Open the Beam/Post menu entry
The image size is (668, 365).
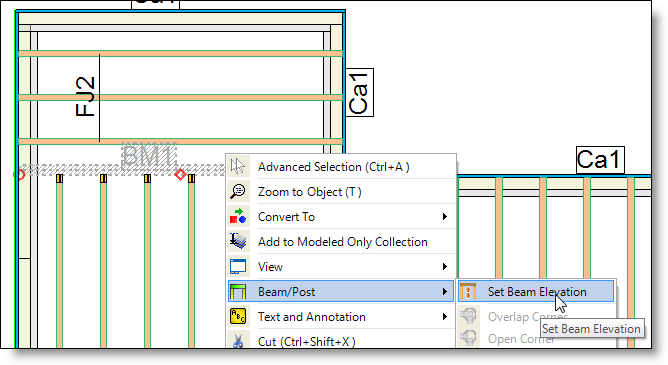pos(341,292)
